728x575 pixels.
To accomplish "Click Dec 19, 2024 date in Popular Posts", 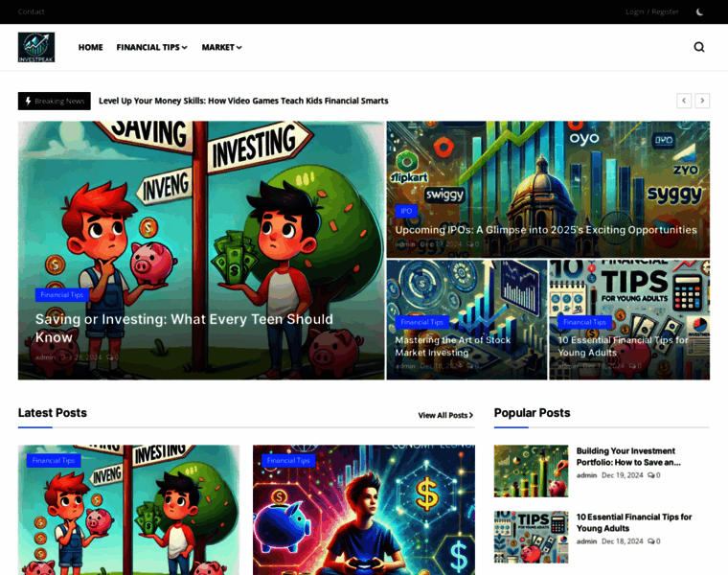I will (622, 475).
